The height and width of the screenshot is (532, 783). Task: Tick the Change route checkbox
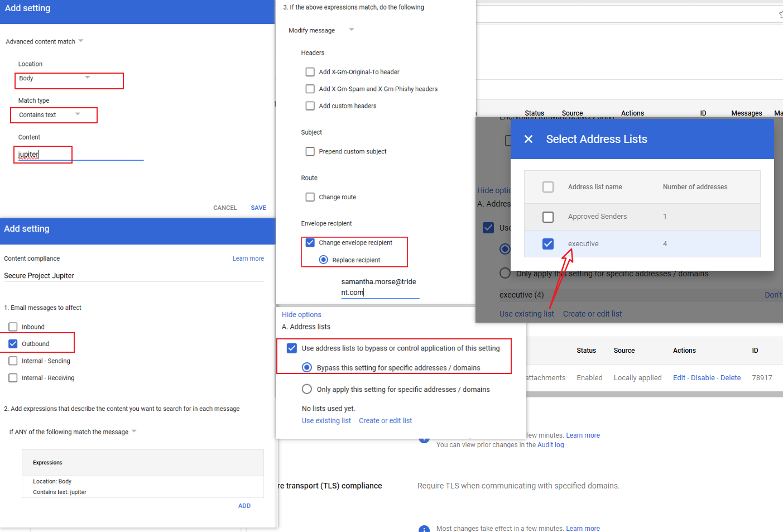(310, 197)
